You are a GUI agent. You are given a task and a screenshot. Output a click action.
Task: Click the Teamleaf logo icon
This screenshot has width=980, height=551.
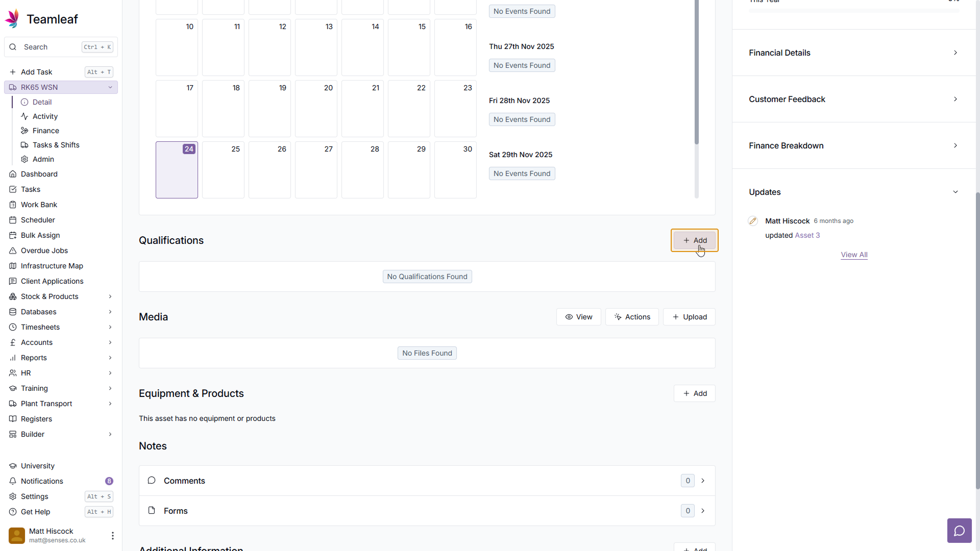12,19
